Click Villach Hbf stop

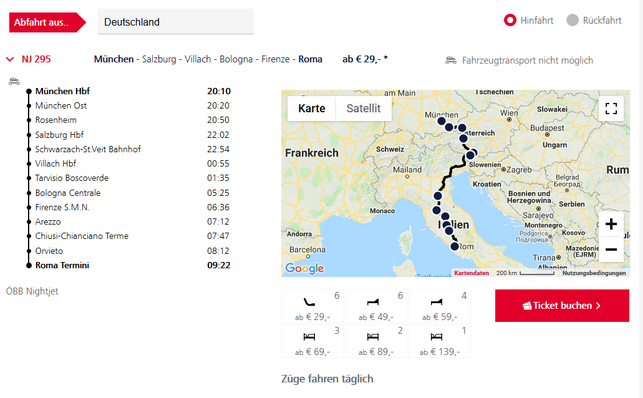[56, 164]
